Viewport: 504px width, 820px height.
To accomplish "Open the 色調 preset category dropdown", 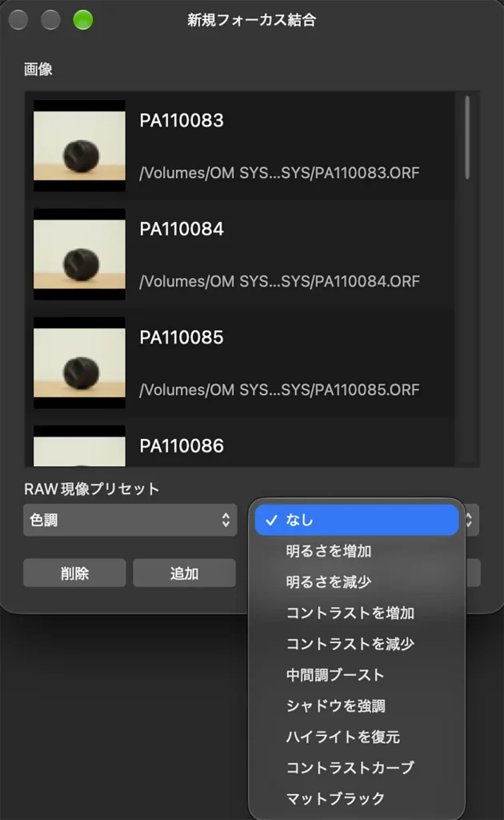I will click(130, 520).
